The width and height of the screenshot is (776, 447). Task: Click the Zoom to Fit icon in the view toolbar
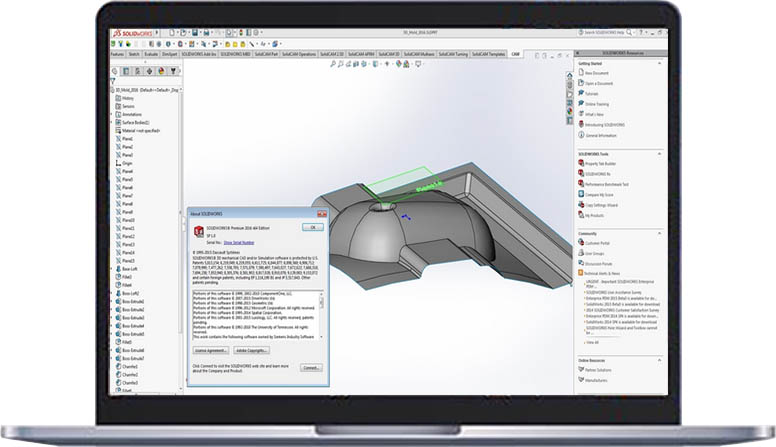point(333,64)
